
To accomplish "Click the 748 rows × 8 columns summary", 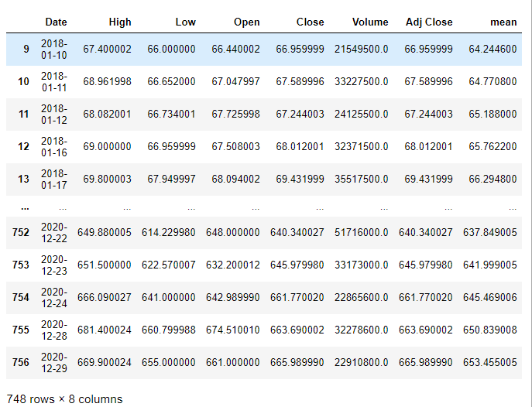I will click(64, 399).
